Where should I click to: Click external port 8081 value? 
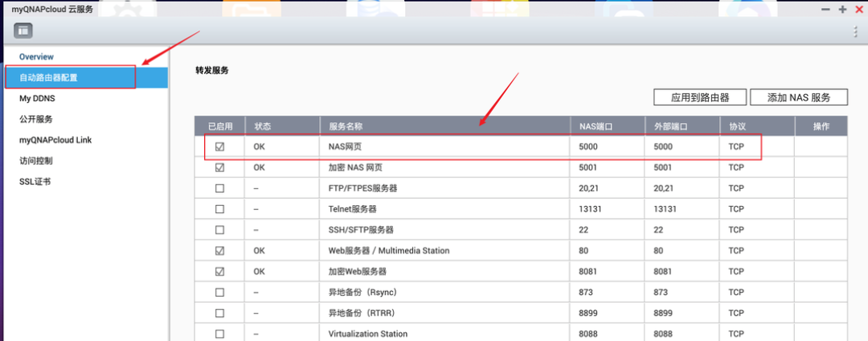[662, 271]
